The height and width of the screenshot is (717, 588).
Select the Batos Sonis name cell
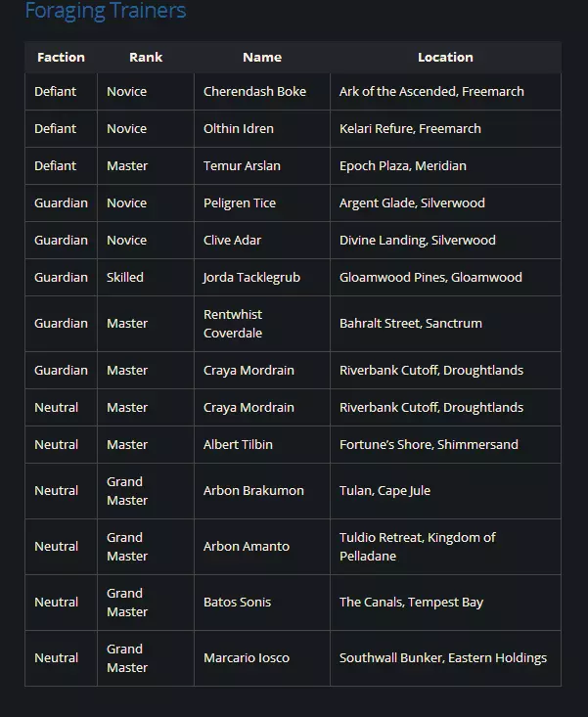[x=237, y=603]
